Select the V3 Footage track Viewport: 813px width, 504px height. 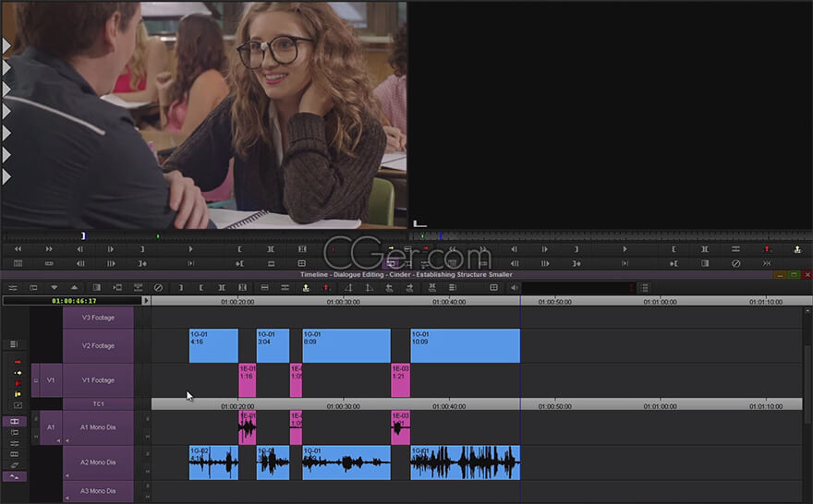98,318
